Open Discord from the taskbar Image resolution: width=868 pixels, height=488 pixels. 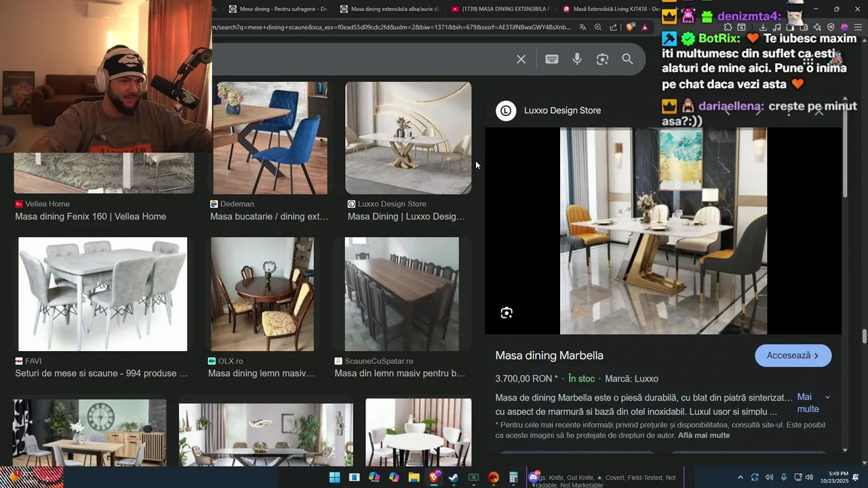coord(534,477)
